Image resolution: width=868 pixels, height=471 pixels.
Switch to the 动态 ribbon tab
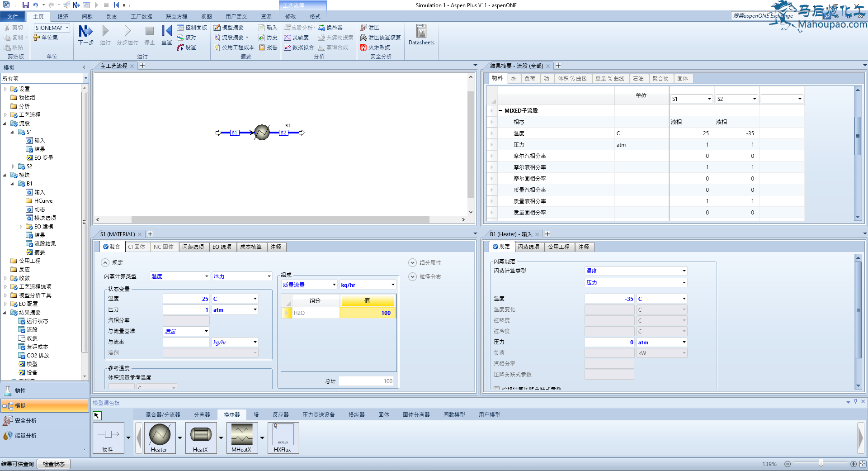[112, 17]
